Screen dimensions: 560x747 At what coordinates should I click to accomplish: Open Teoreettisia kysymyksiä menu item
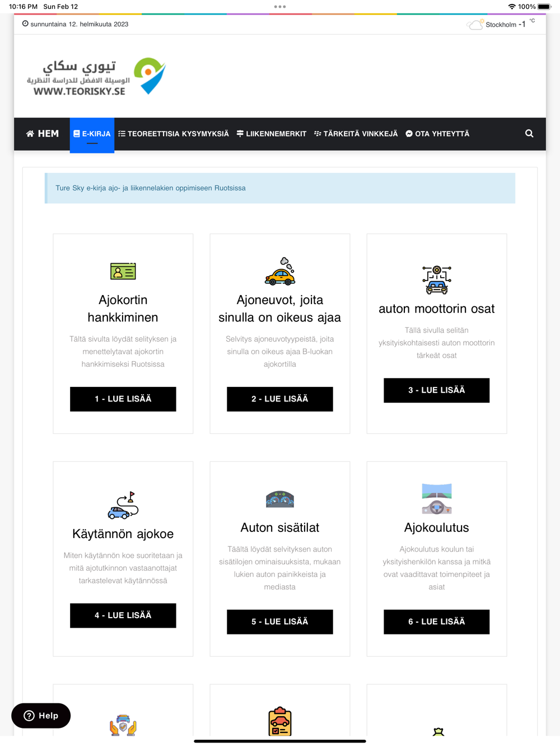point(174,134)
